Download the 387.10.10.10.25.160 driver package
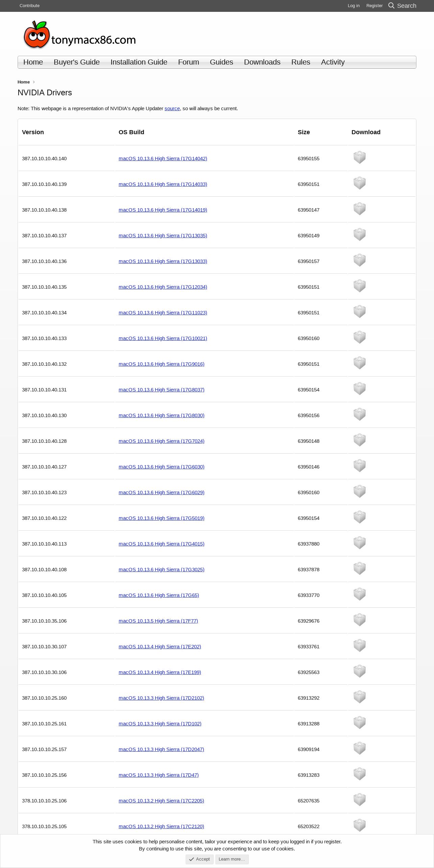The width and height of the screenshot is (434, 868). (359, 697)
